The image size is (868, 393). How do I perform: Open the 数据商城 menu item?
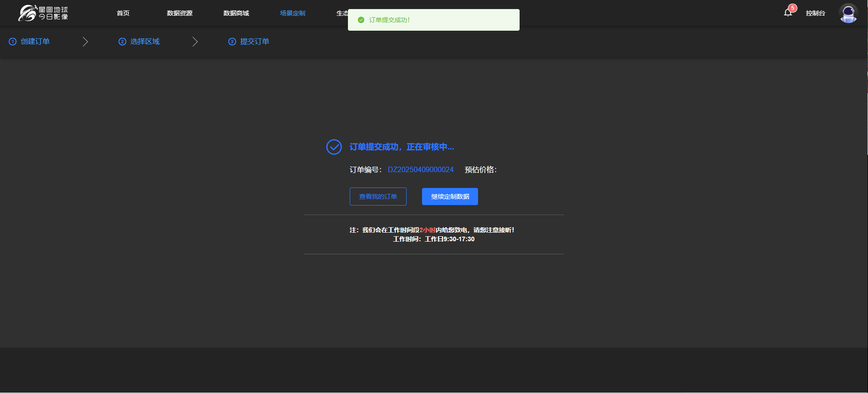(236, 13)
